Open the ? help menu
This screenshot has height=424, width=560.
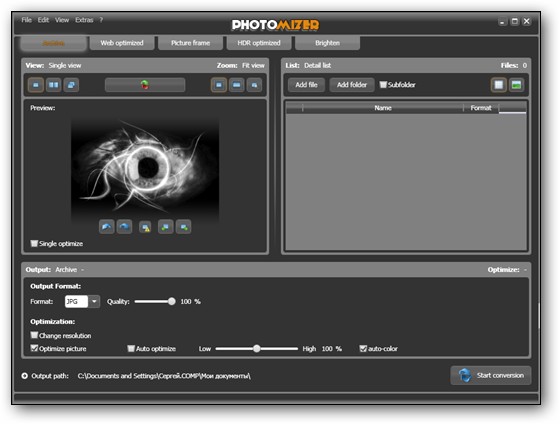(x=101, y=20)
